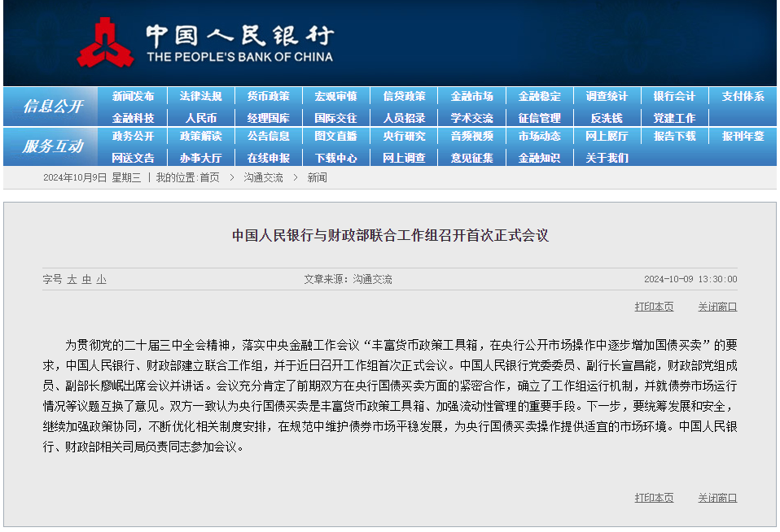Click the timestamp 2024-10-09 13:30:00
The height and width of the screenshot is (532, 780).
(x=690, y=280)
